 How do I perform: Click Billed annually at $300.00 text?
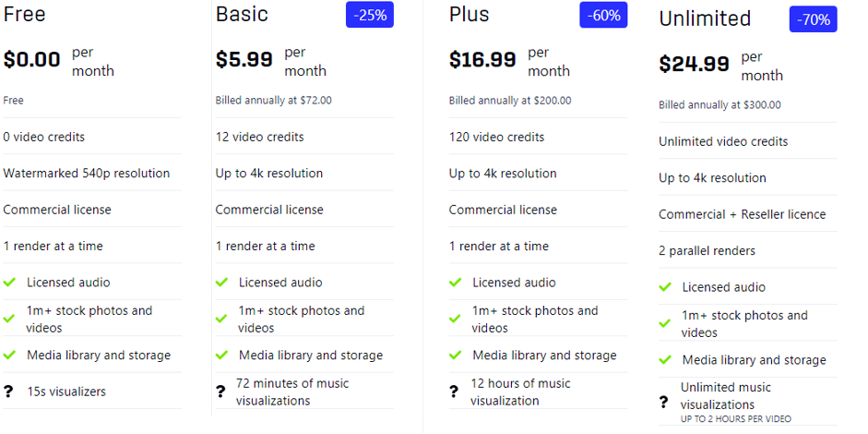pos(719,104)
